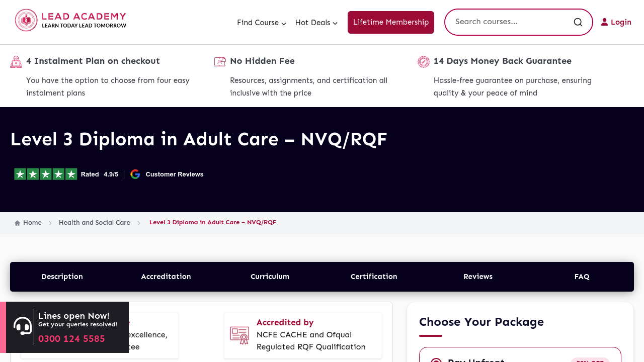Click the Lead Academy logo
Screen dimensions: 644x362
70,20
